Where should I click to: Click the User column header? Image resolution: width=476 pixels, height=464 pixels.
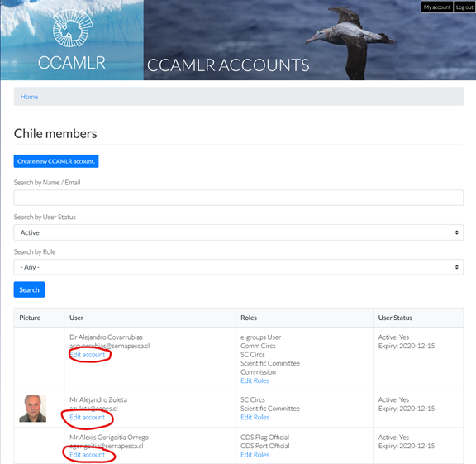pyautogui.click(x=77, y=318)
